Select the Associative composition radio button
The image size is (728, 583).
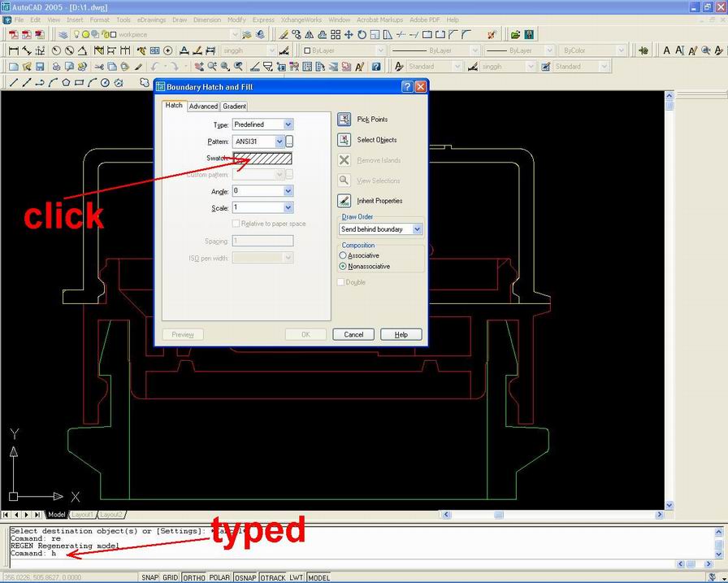[343, 255]
